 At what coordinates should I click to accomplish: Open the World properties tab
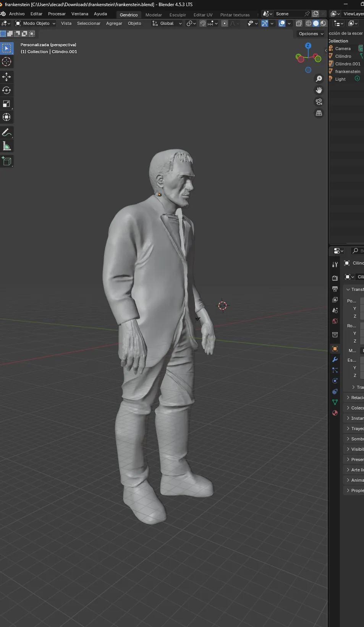tap(335, 321)
